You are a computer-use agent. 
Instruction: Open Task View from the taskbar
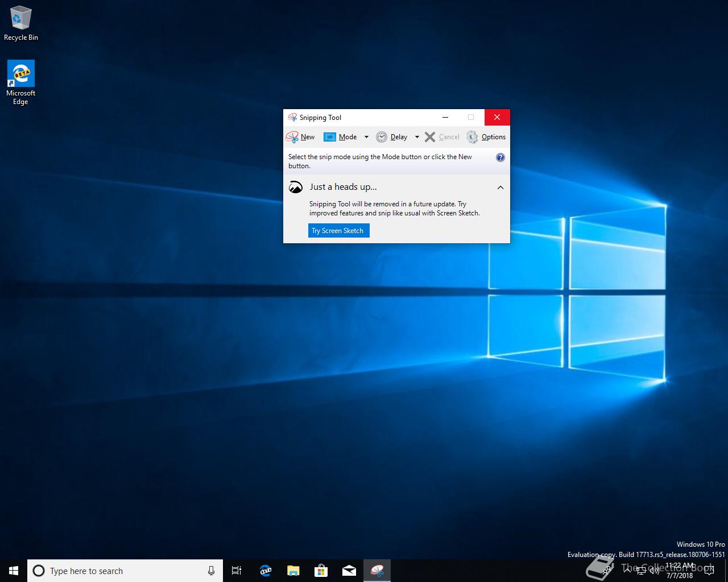237,571
